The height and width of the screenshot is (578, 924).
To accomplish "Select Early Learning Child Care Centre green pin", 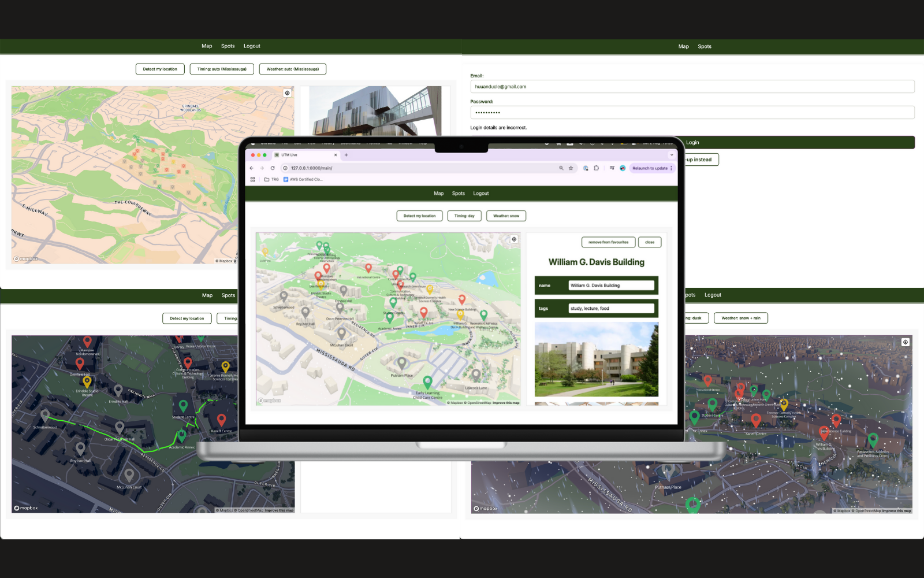I will (x=427, y=382).
